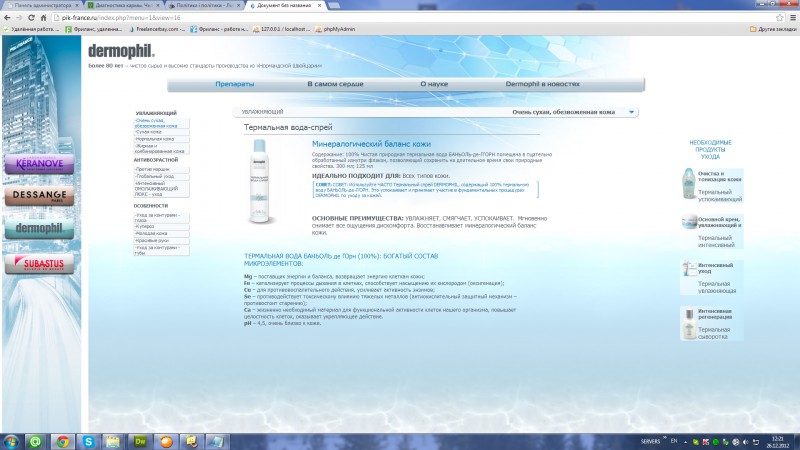Select Купероз sidebar link
The width and height of the screenshot is (800, 450).
pyautogui.click(x=161, y=226)
